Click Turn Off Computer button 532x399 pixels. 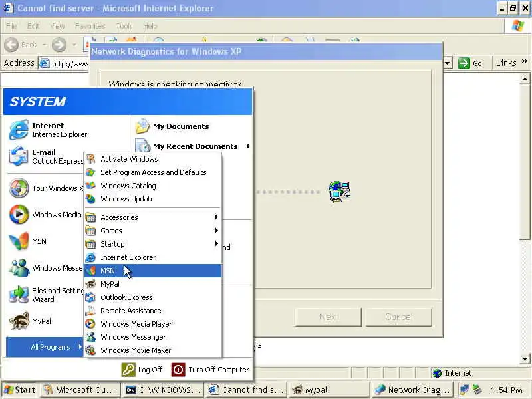tap(210, 370)
